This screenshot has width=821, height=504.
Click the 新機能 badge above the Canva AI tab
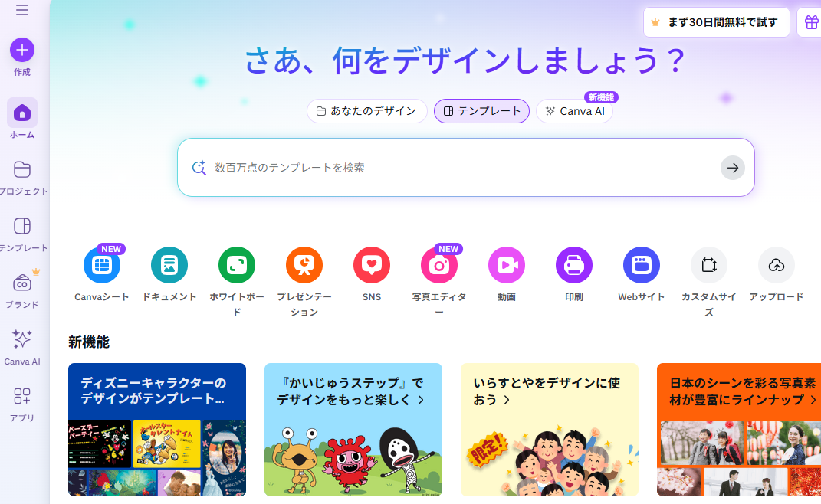coord(602,97)
